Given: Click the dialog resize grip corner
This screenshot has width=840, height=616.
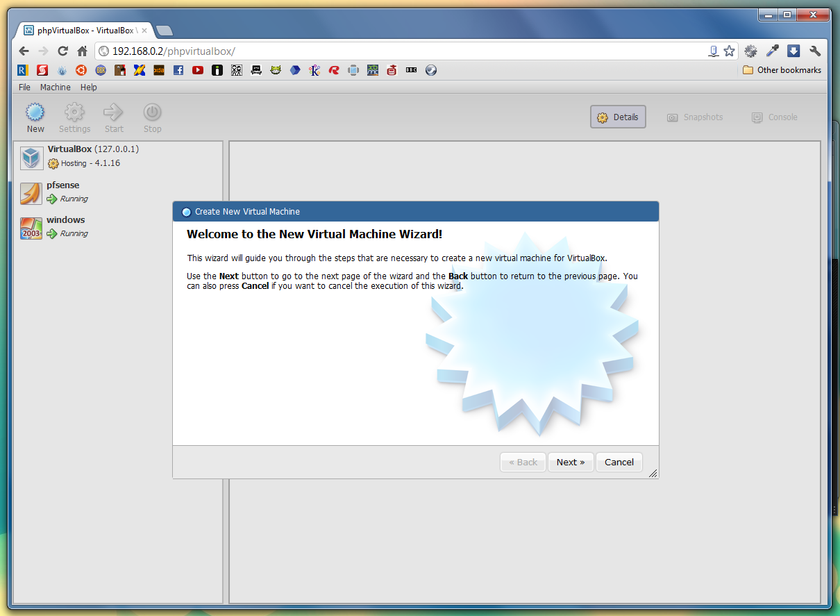Looking at the screenshot, I should [653, 473].
